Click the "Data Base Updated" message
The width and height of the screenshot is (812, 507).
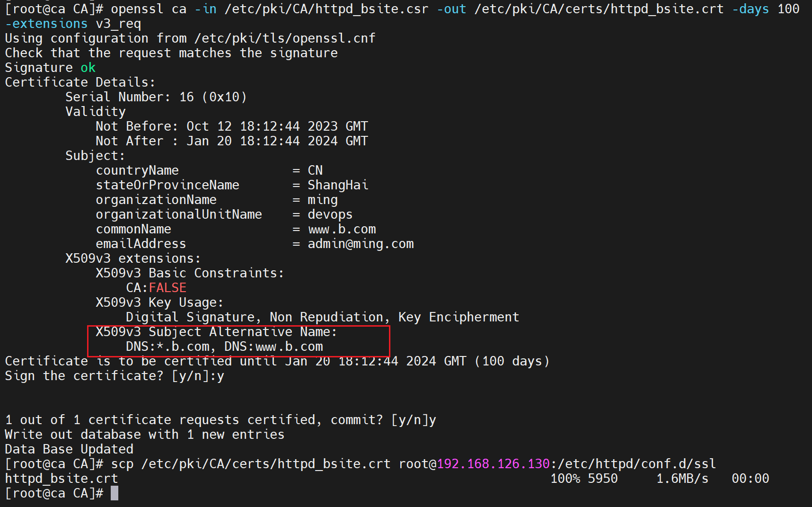click(69, 449)
